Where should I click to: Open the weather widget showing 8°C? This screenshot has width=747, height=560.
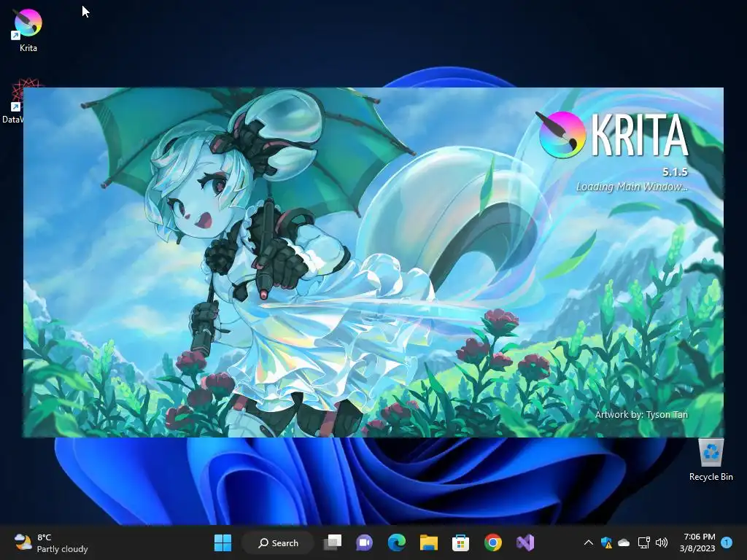51,542
